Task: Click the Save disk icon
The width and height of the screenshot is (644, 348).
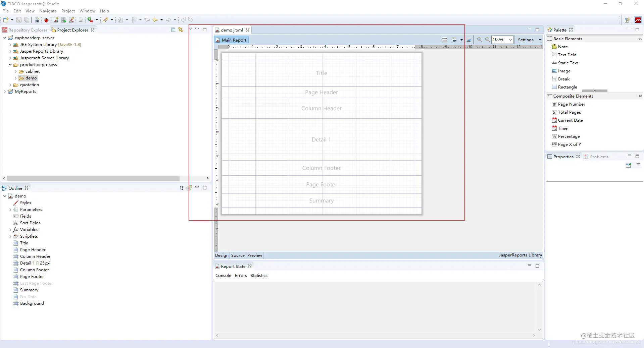Action: click(19, 20)
